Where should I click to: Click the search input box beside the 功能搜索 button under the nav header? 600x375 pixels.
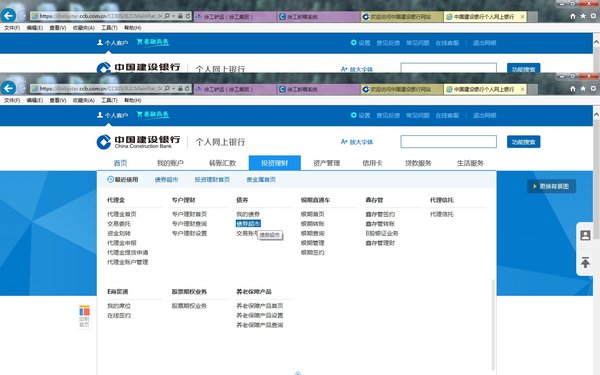tap(448, 142)
